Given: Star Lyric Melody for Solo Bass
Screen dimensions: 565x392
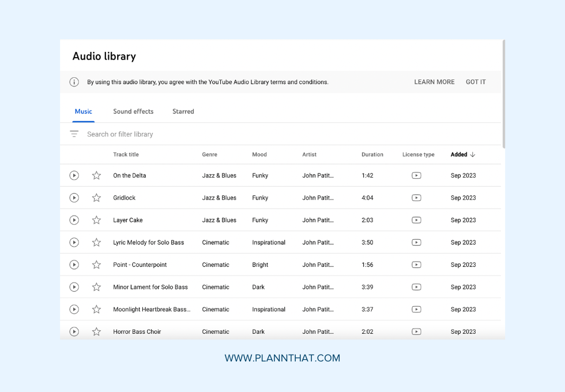Looking at the screenshot, I should coord(96,243).
